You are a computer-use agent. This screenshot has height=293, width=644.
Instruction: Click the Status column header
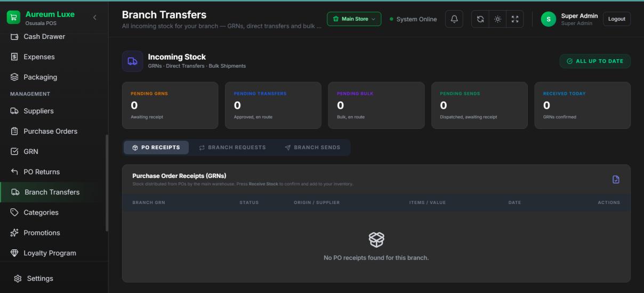249,202
